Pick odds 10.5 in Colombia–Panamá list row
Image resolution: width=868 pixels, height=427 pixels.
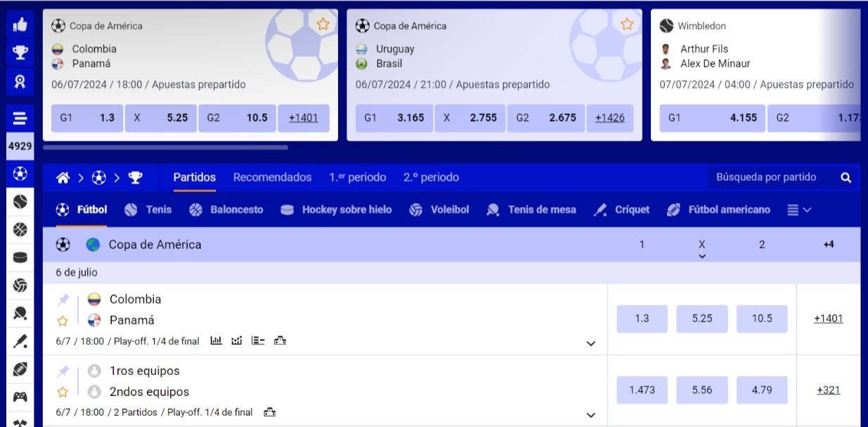tap(762, 319)
